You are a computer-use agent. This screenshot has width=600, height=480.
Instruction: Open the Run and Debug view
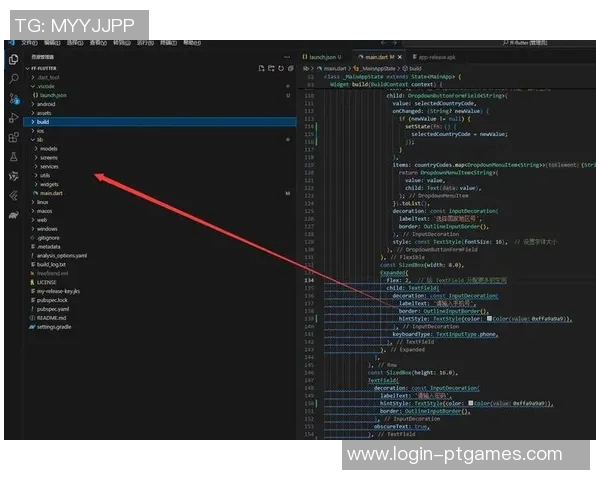coord(13,117)
